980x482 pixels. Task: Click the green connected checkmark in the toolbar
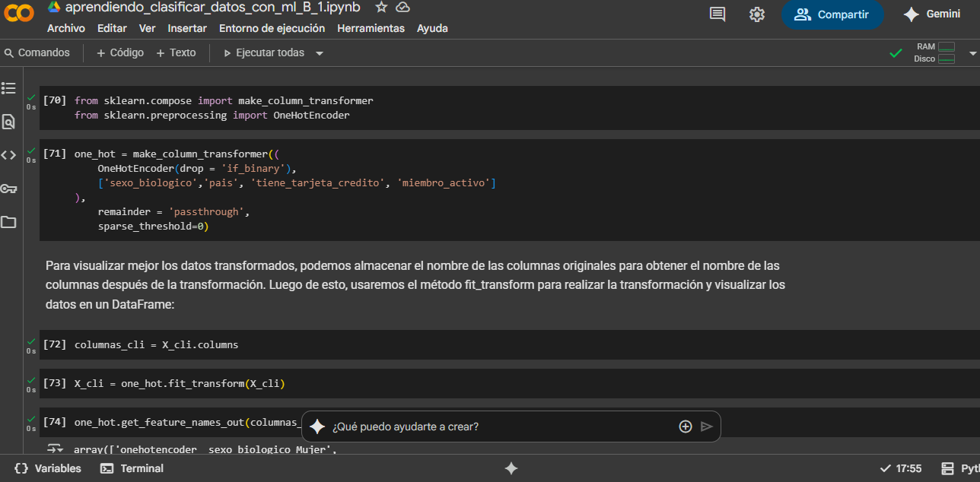(896, 53)
